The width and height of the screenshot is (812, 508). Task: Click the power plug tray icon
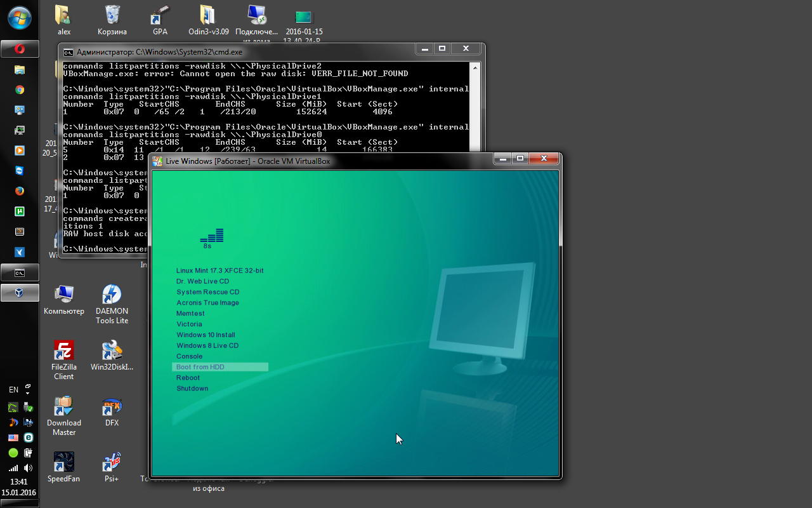[x=28, y=453]
